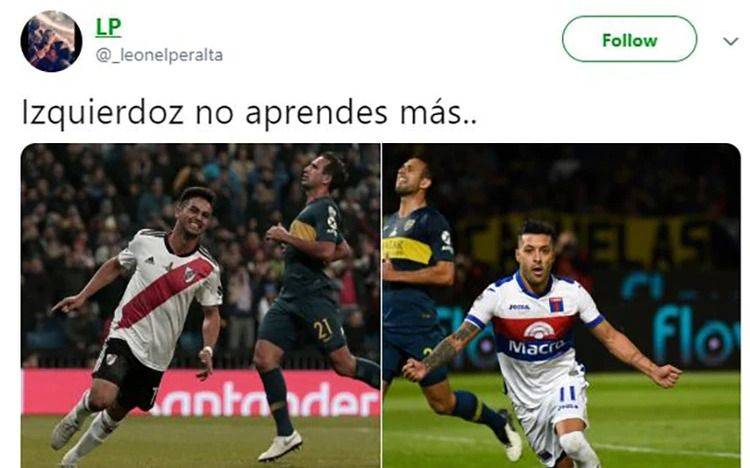Open the LP display name link
Viewport: 750px width, 468px height.
tap(109, 27)
